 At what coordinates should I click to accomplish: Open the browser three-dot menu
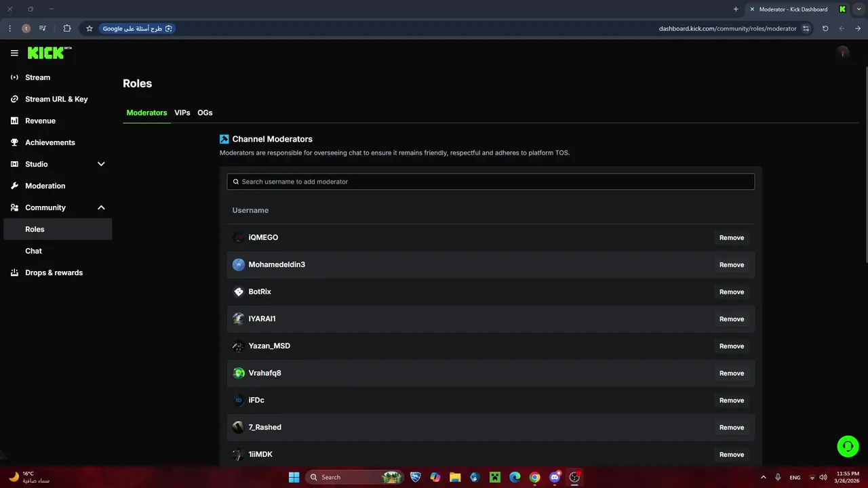(9, 28)
